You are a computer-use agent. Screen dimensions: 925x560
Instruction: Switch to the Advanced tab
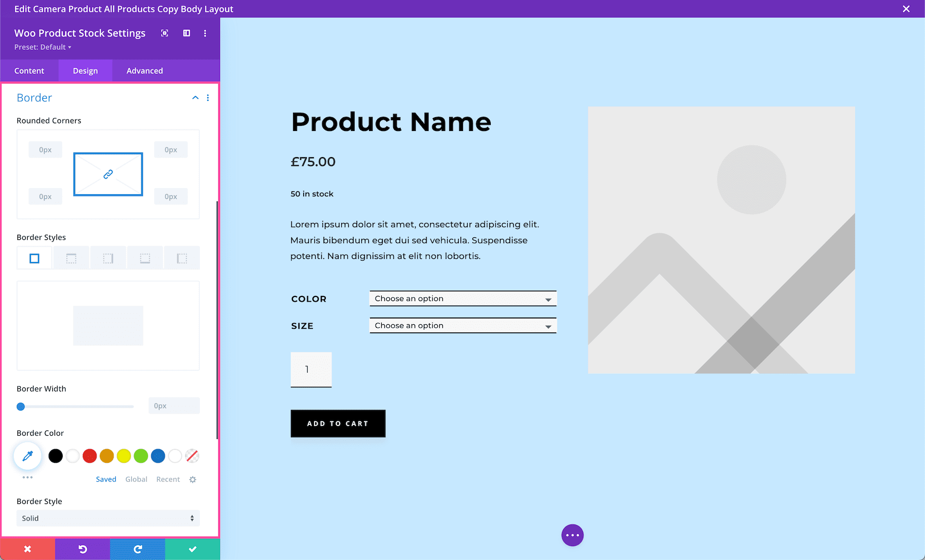tap(144, 70)
